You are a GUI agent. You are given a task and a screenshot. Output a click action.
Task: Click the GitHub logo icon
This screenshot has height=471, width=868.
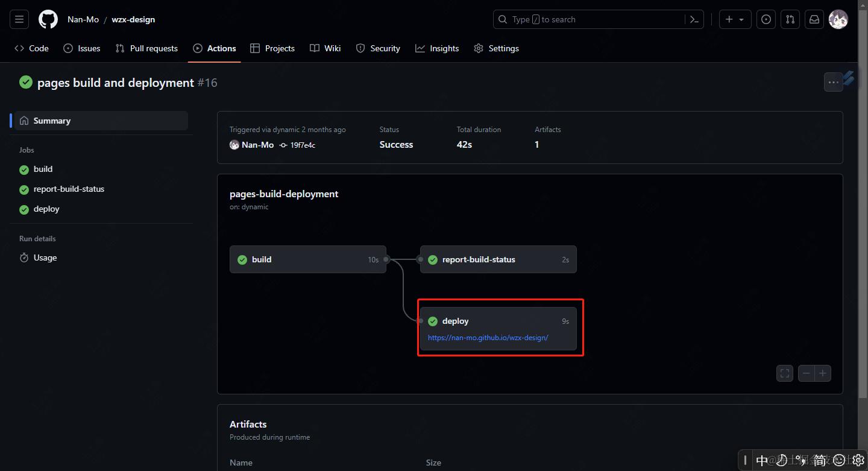[x=48, y=19]
